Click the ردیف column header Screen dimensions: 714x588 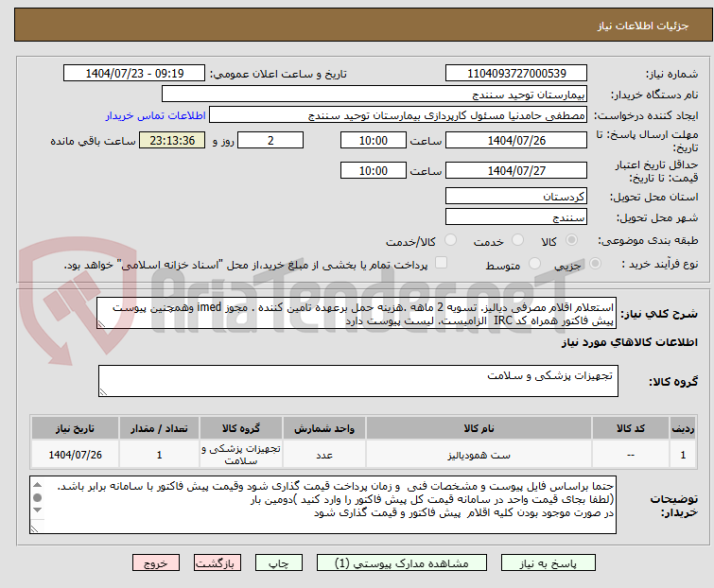click(683, 428)
